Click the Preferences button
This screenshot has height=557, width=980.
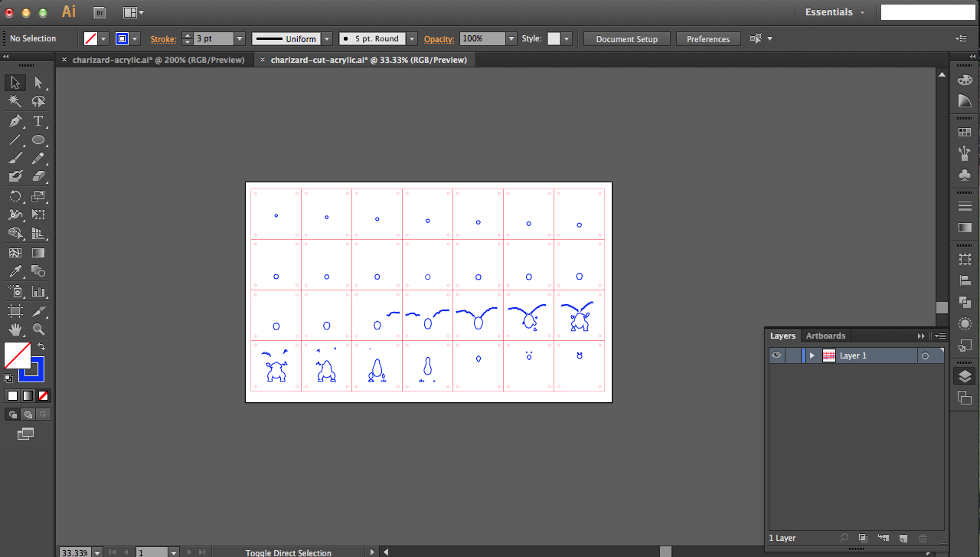tap(708, 39)
